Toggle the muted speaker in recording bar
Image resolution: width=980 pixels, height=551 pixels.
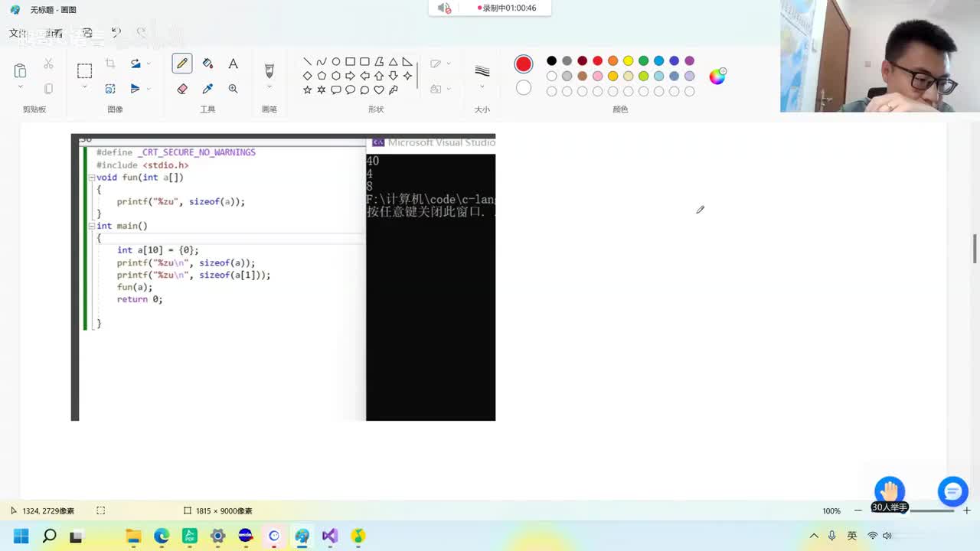tap(444, 8)
